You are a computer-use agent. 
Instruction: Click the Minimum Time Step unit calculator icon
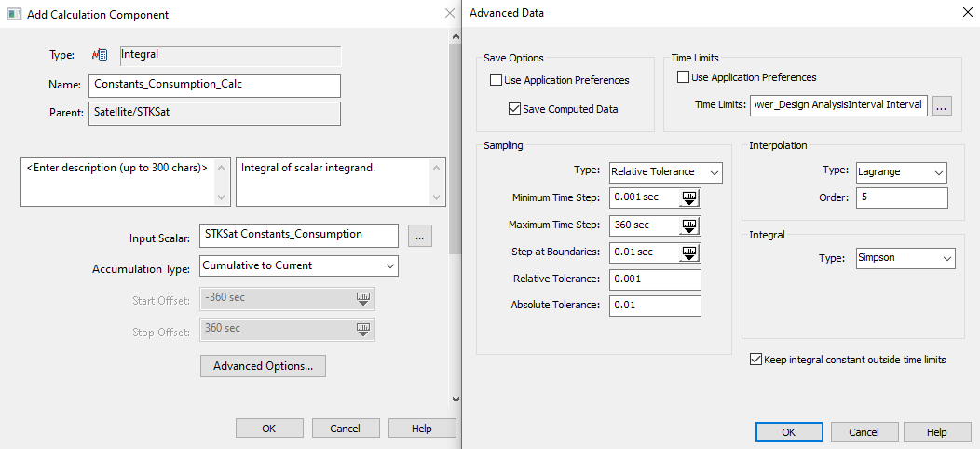[689, 198]
